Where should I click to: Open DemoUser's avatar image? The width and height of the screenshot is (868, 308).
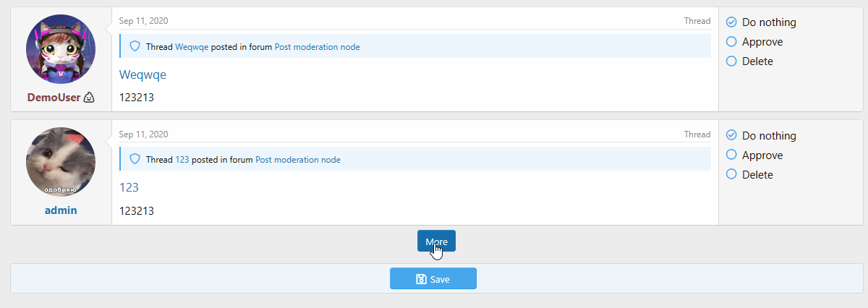point(61,50)
